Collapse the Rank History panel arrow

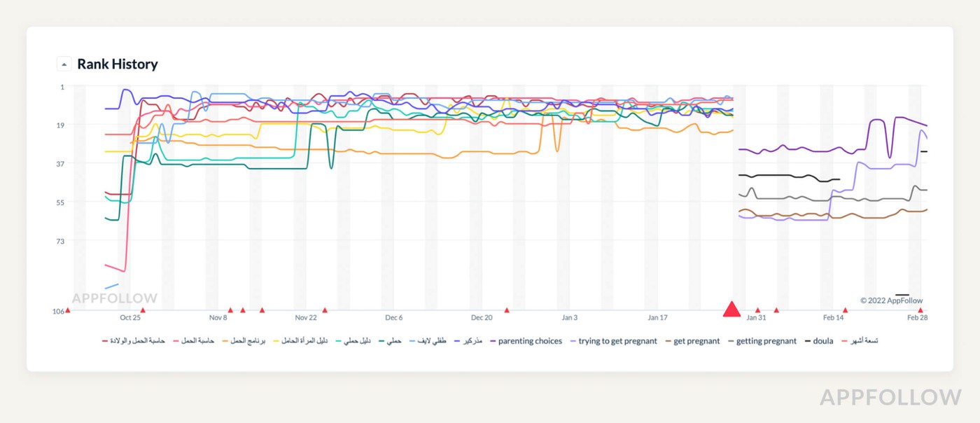point(64,64)
